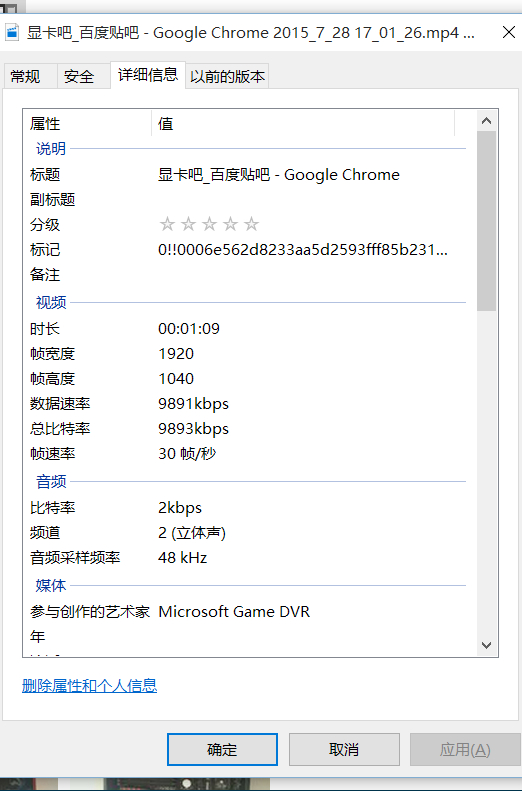This screenshot has width=522, height=791.
Task: Select the 频道 value 2 (立体声)
Action: click(x=192, y=533)
